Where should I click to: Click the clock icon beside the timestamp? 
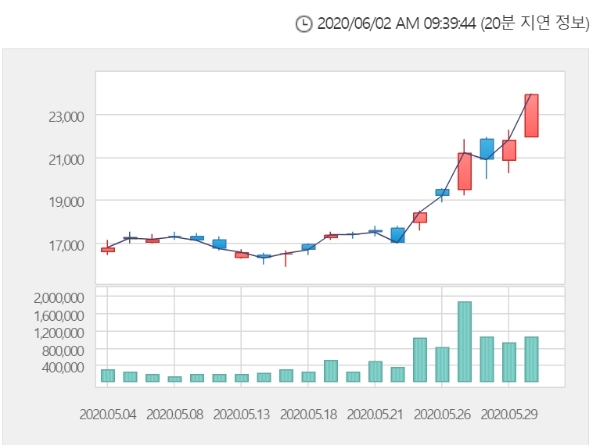point(304,24)
